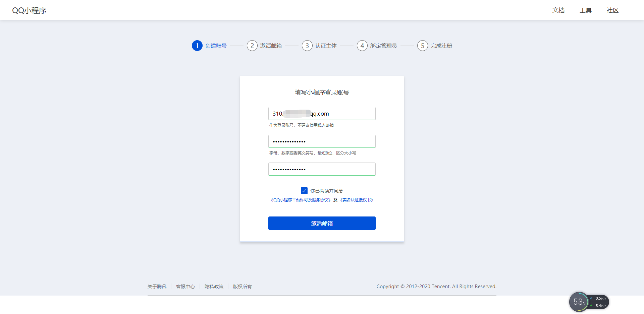This screenshot has width=644, height=314.
Task: Click the hint 作为登录账号，不建议使用私人邮箱
Action: (x=302, y=125)
